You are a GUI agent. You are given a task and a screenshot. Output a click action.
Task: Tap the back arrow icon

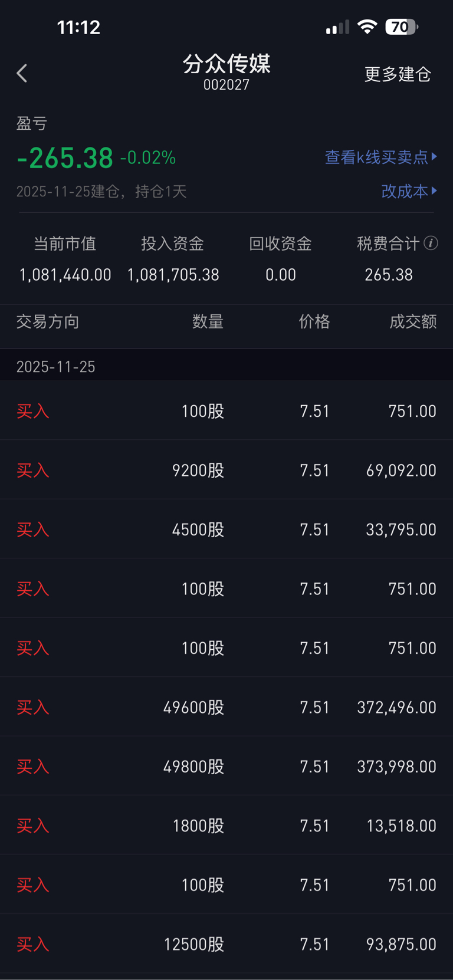coord(22,74)
